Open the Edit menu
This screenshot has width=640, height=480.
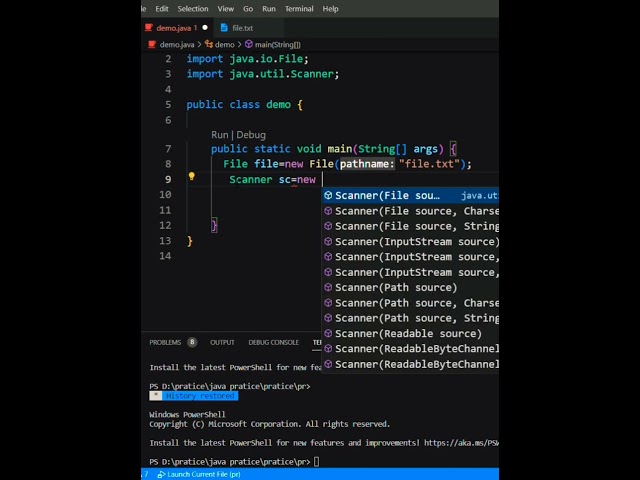click(x=162, y=9)
